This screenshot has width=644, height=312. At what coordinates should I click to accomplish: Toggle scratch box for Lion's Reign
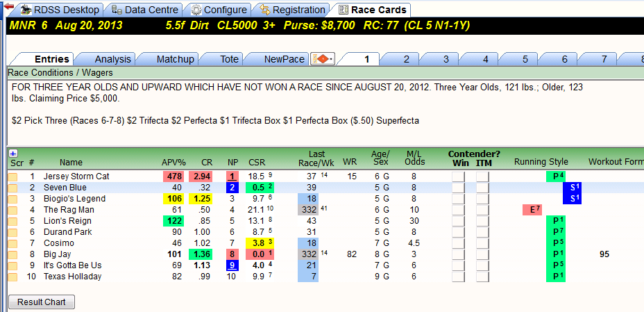click(x=13, y=221)
